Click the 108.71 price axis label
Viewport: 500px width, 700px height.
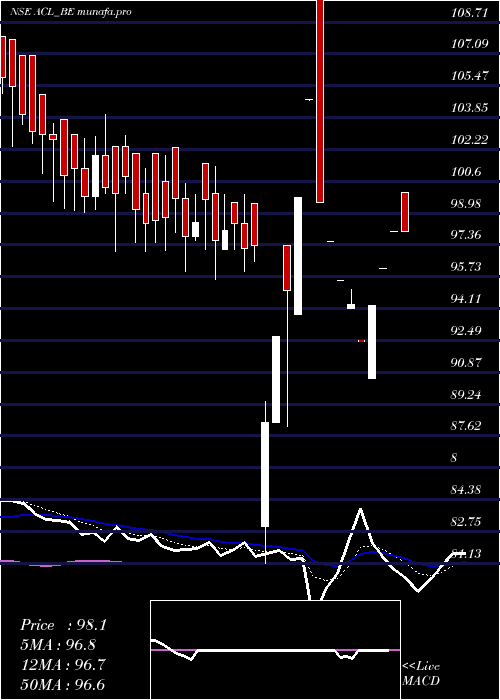coord(468,13)
